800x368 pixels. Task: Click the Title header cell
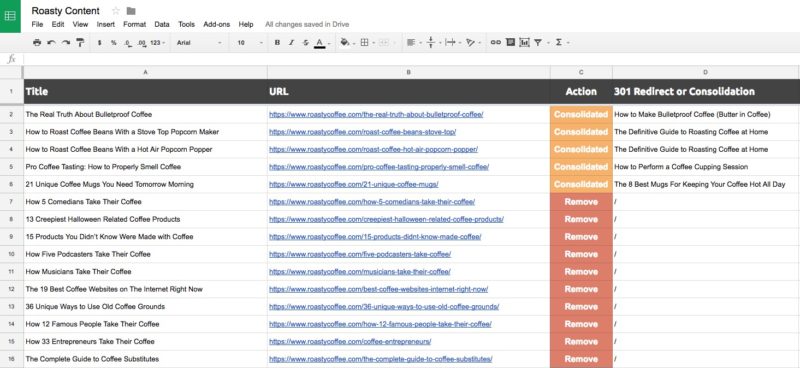[x=145, y=92]
